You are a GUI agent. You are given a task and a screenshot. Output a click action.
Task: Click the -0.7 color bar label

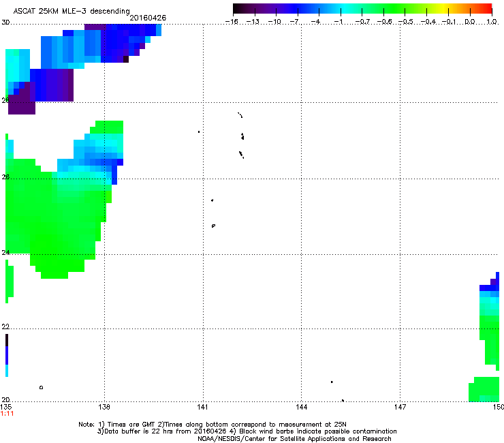[362, 22]
